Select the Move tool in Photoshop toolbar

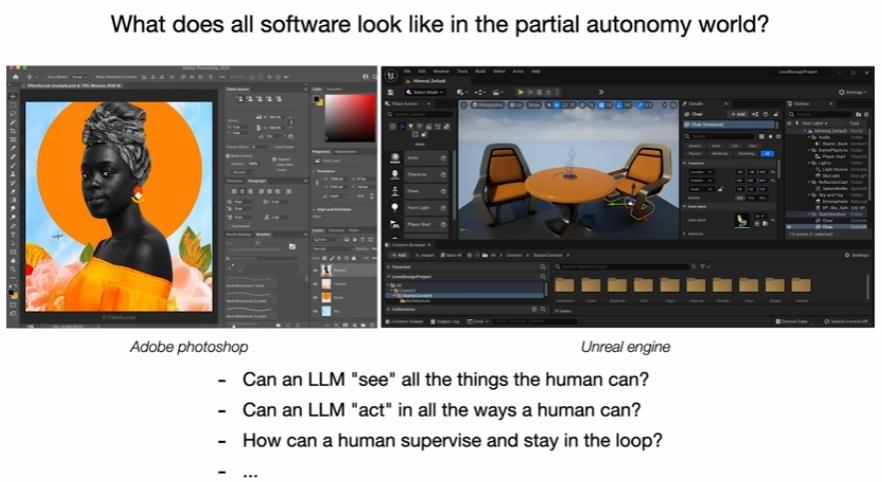[x=12, y=97]
